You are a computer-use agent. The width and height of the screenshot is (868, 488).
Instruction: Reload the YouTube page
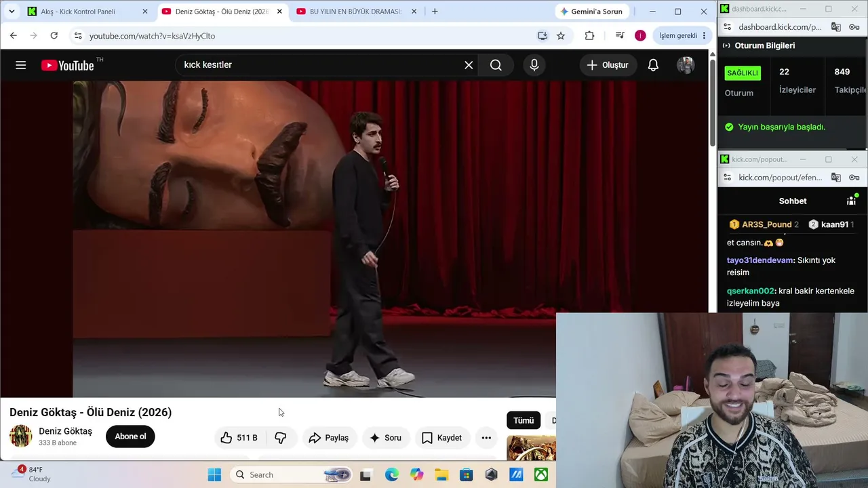[54, 36]
